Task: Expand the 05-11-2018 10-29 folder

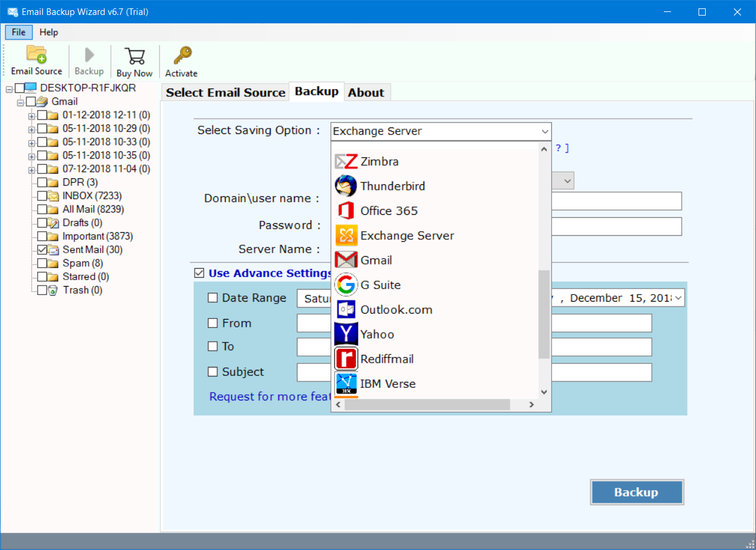Action: 32,129
